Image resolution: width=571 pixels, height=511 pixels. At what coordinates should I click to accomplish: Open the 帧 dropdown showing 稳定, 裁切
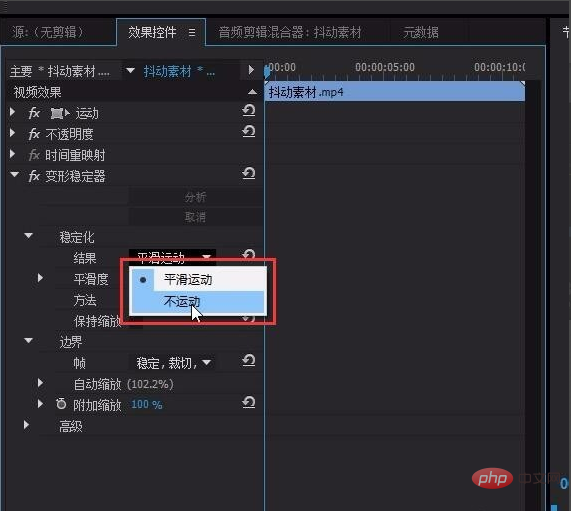(x=173, y=363)
